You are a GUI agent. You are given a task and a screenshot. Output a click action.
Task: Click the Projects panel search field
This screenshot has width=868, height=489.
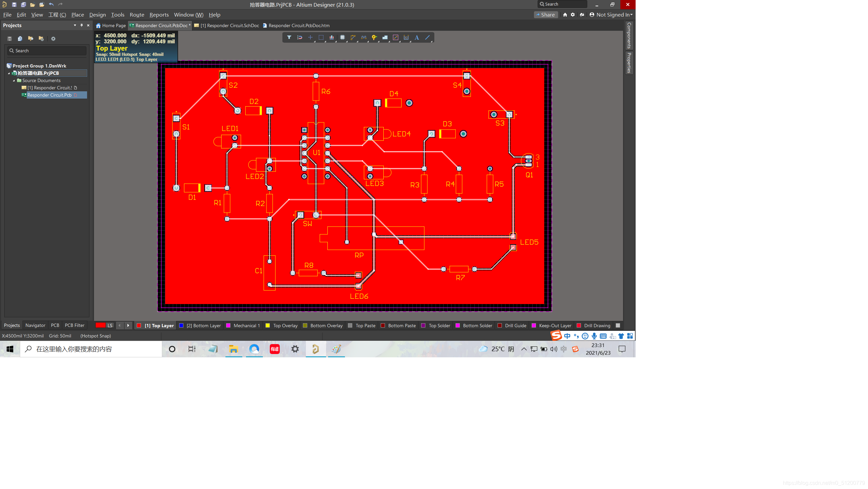click(47, 51)
